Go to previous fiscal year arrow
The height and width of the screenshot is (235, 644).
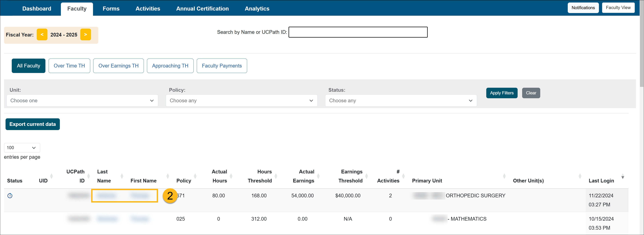tap(42, 34)
